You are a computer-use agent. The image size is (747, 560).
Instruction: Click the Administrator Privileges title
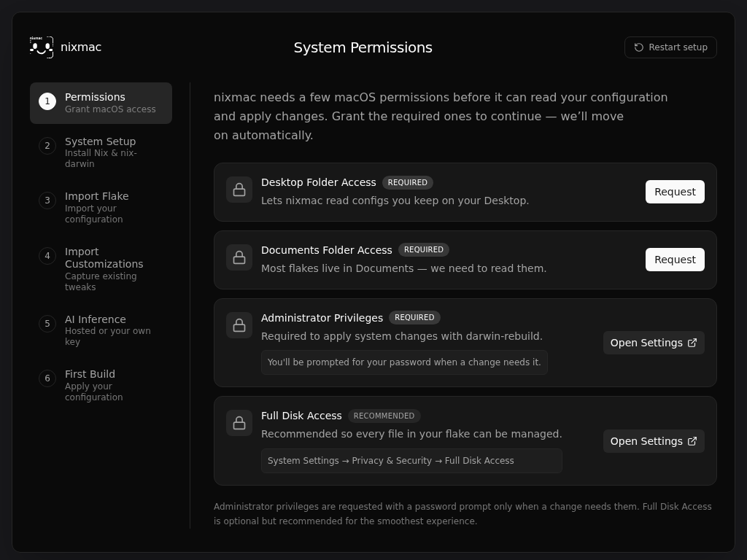click(x=322, y=318)
